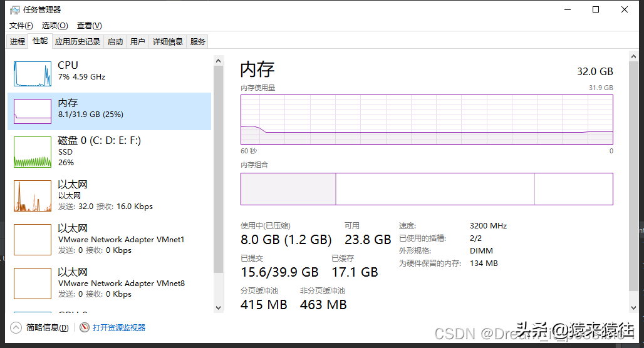Select the 内存 memory graph thumbnail
The width and height of the screenshot is (644, 348).
pyautogui.click(x=33, y=111)
